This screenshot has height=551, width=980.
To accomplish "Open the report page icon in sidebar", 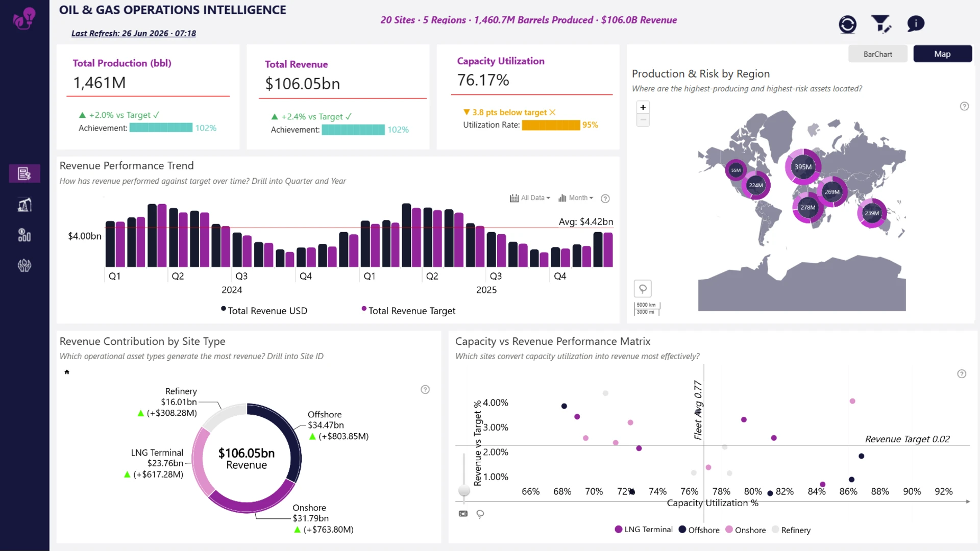I will pos(24,173).
